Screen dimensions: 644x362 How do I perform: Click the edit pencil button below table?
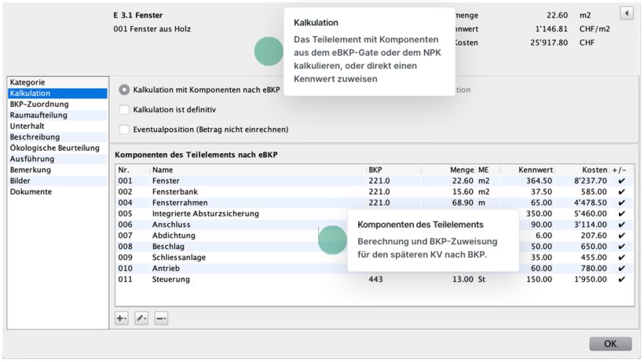[141, 318]
